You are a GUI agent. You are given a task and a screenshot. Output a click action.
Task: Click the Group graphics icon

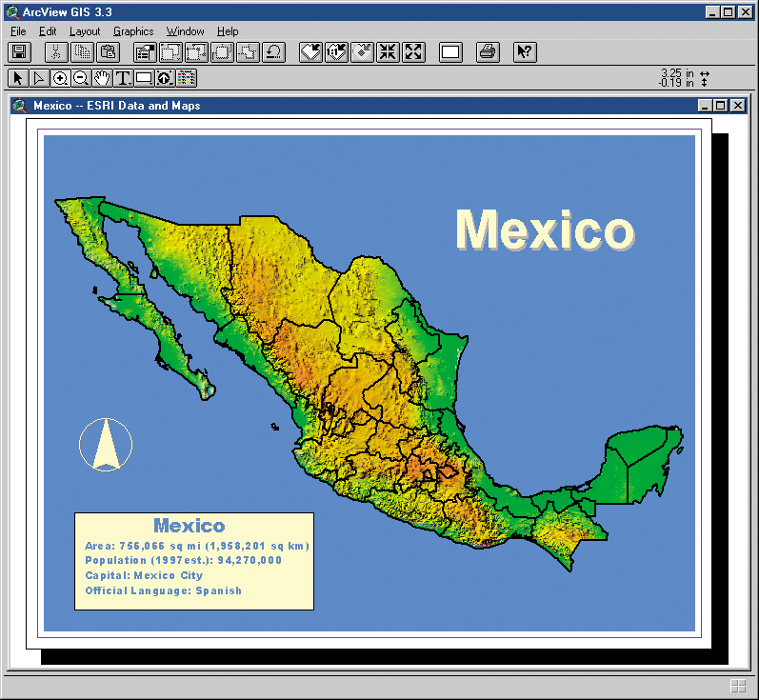pos(170,51)
